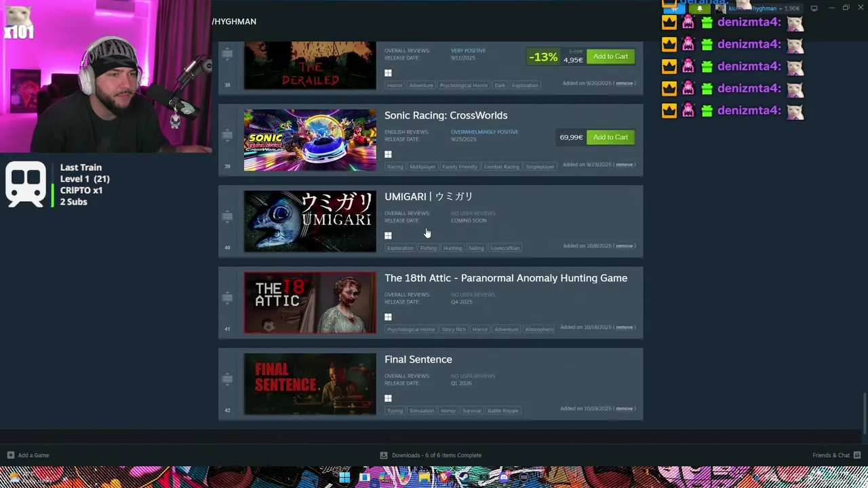Image resolution: width=868 pixels, height=488 pixels.
Task: Click the Combat Racing tag
Action: click(x=501, y=167)
